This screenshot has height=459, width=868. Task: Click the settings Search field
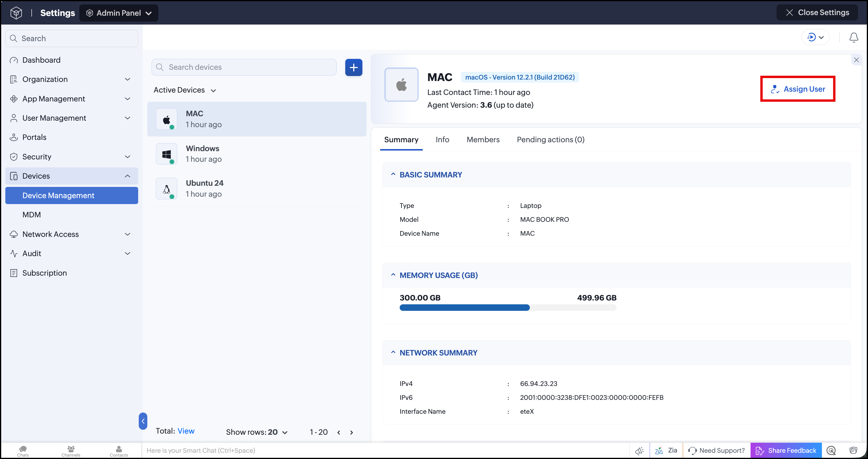pyautogui.click(x=72, y=38)
